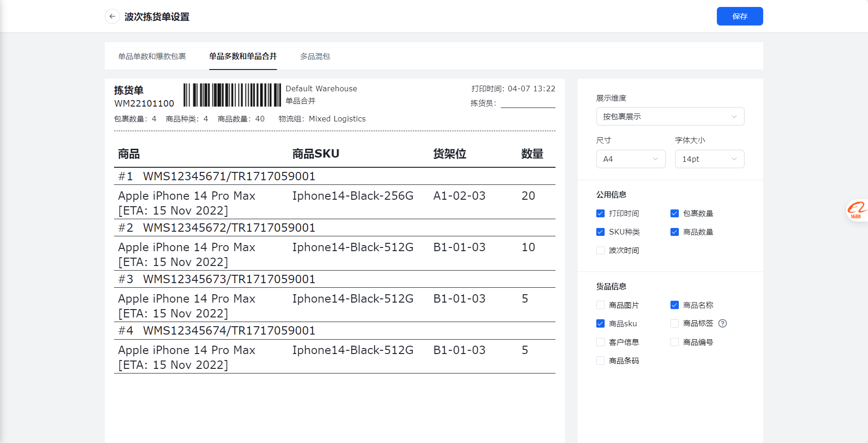This screenshot has width=868, height=443.
Task: Enable the 商品图片 checkbox
Action: pyautogui.click(x=600, y=305)
